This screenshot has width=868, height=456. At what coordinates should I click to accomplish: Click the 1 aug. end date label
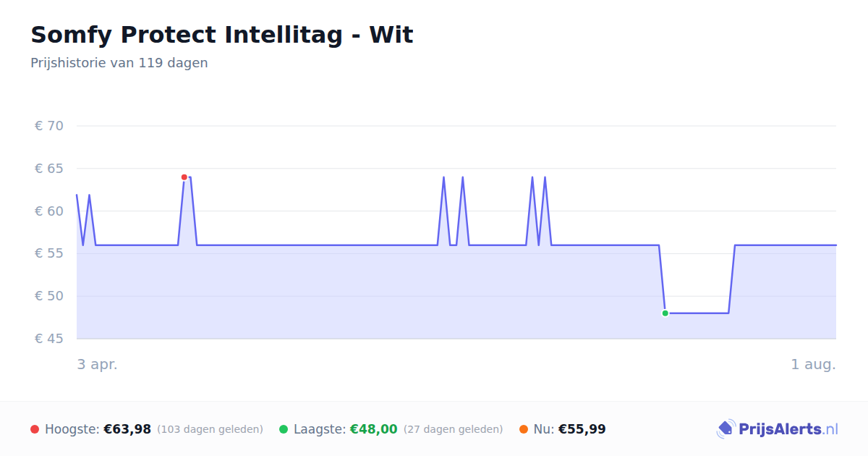click(814, 365)
